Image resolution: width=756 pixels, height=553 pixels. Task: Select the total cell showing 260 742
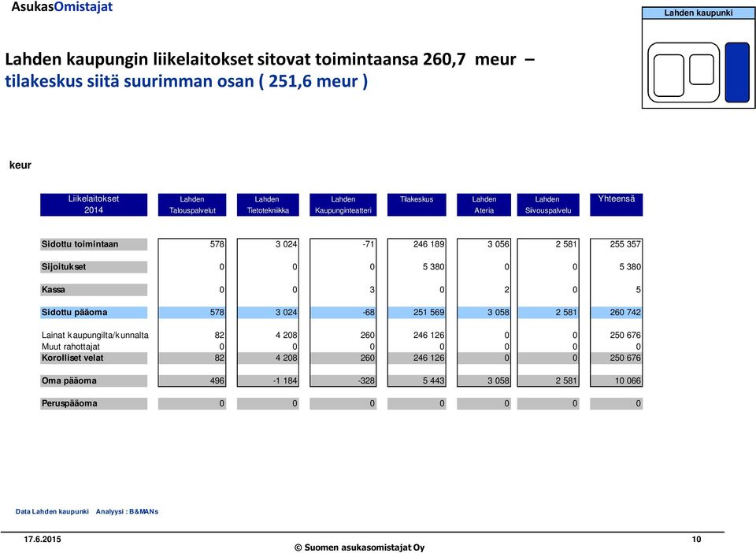[x=625, y=313]
